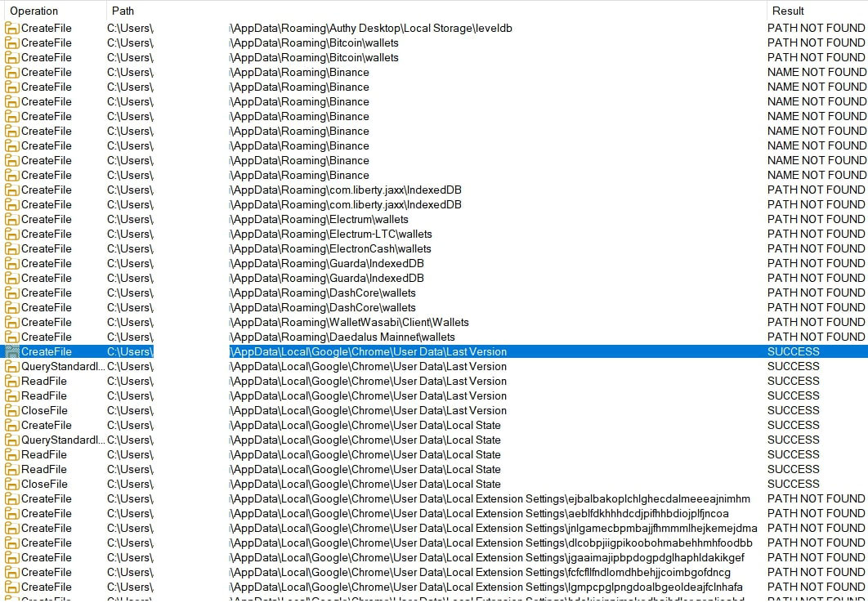Click PATH NOT FOUND result on Authy Desktop row
This screenshot has width=868, height=603.
pyautogui.click(x=816, y=29)
